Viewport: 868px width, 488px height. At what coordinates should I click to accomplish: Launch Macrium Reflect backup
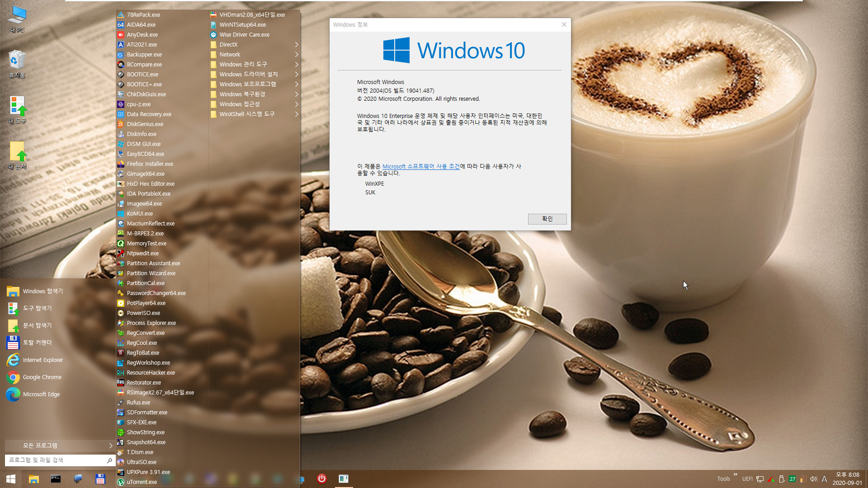pos(150,223)
